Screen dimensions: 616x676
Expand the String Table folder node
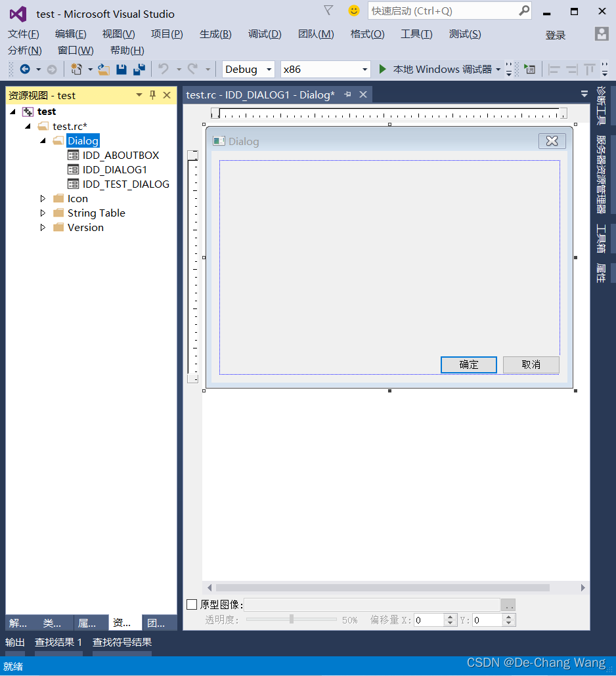point(43,213)
